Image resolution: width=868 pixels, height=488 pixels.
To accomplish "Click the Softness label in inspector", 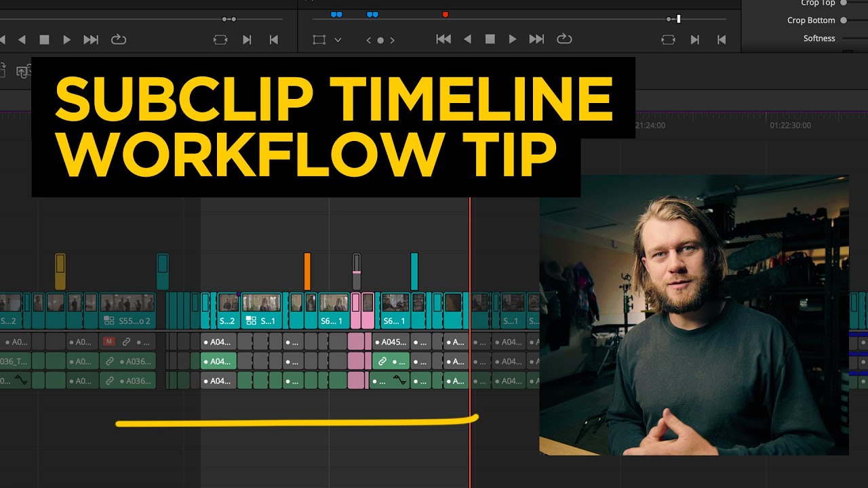I will pyautogui.click(x=819, y=39).
